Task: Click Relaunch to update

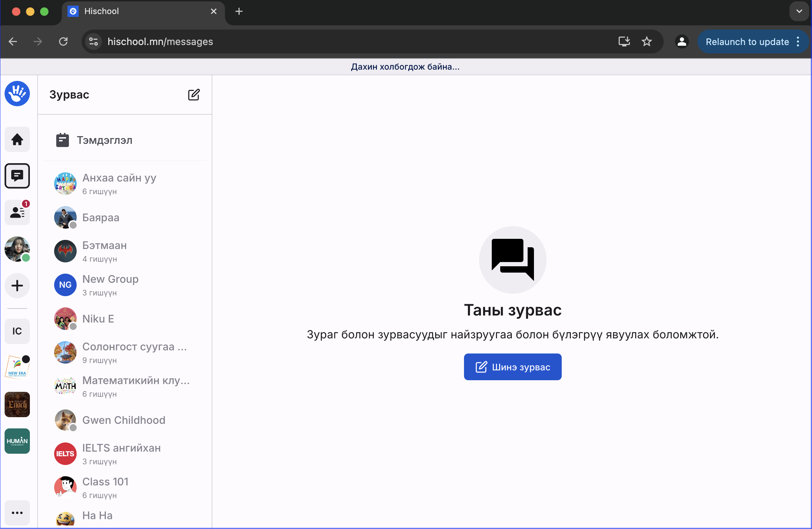Action: [x=747, y=42]
